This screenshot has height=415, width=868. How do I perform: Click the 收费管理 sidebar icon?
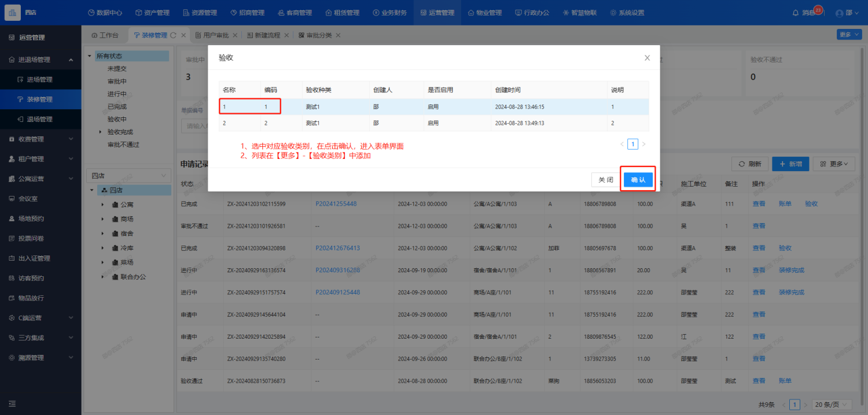(x=12, y=139)
